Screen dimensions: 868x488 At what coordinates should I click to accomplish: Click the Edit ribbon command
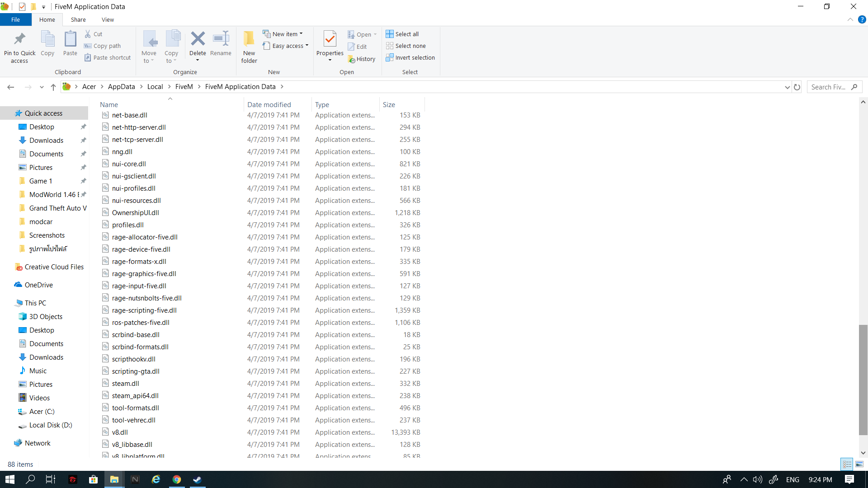tap(357, 47)
